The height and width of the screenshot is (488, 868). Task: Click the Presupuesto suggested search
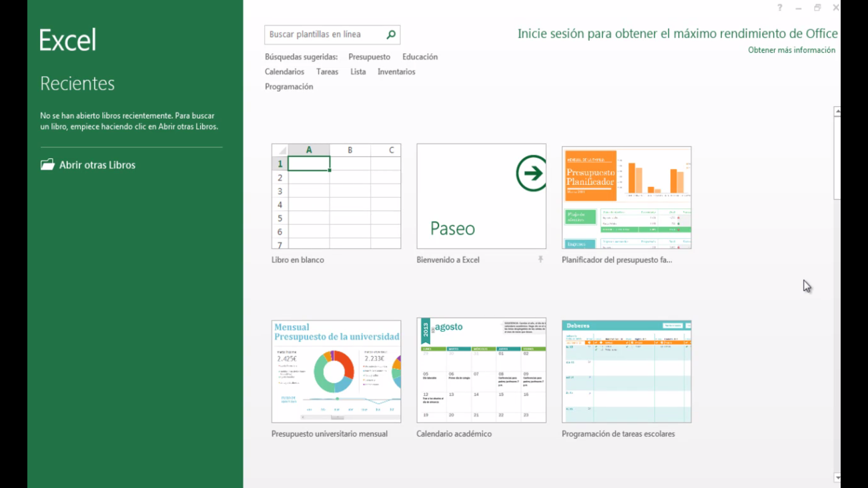click(369, 57)
